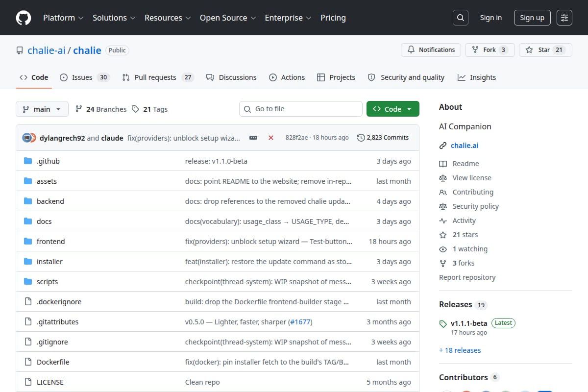Screen dimensions: 588x392
Task: Open the Platform dropdown menu
Action: (63, 18)
